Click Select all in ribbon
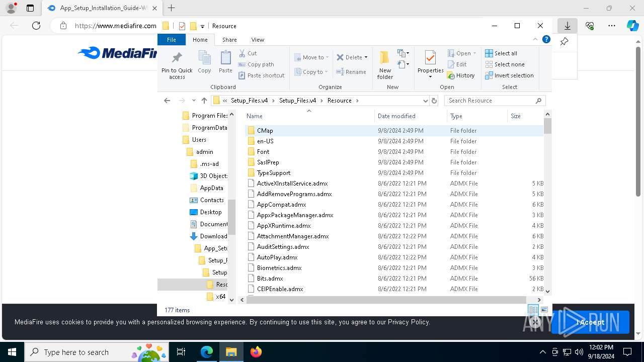Image resolution: width=644 pixels, height=362 pixels. click(501, 53)
